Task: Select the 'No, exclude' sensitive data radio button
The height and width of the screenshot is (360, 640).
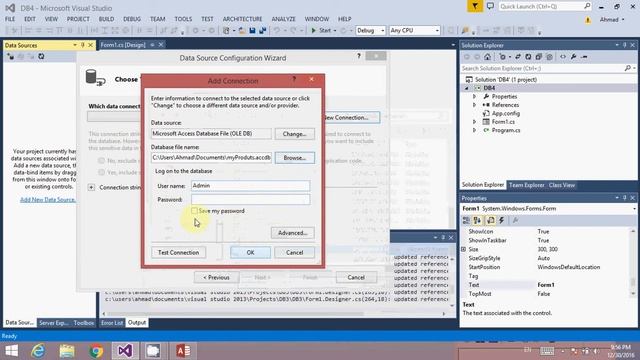Action: pos(101,160)
